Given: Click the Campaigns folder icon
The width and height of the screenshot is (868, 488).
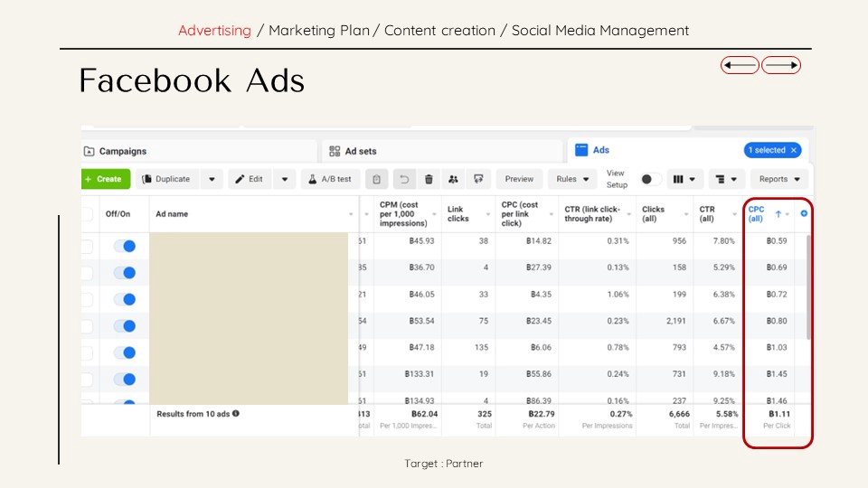Looking at the screenshot, I should [x=90, y=151].
